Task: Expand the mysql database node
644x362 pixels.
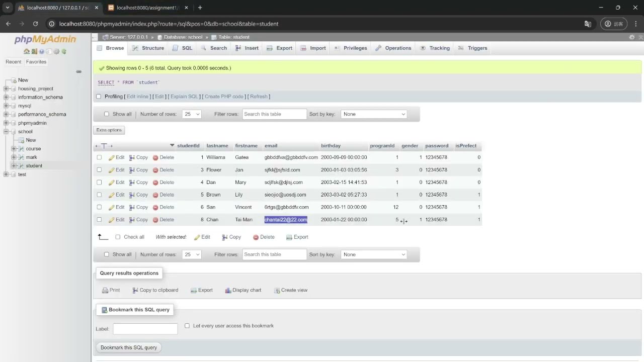Action: click(7, 106)
